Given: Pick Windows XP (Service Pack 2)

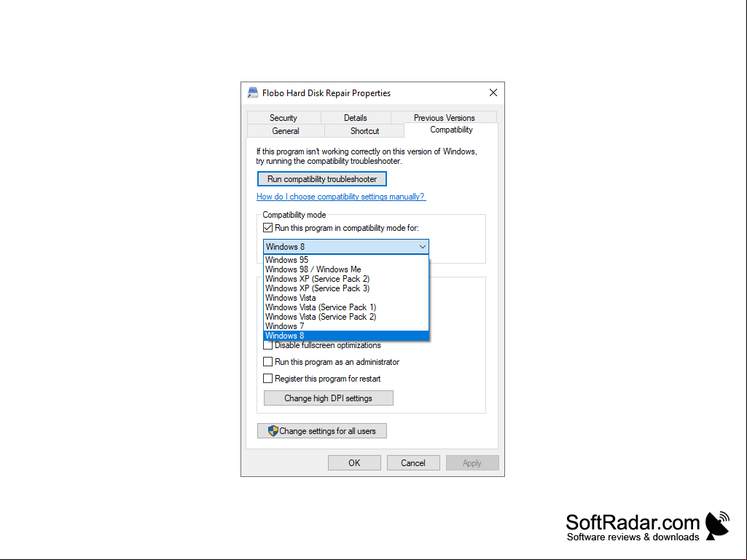Looking at the screenshot, I should 346,279.
